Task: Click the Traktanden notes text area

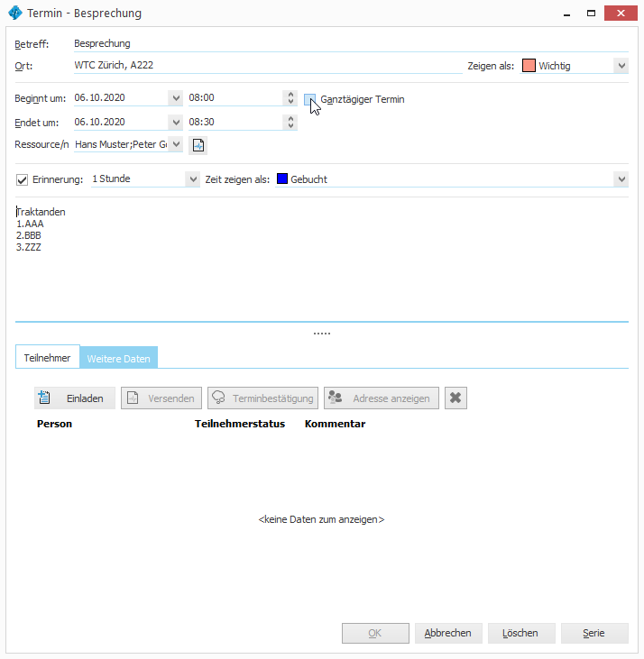Action: 322,261
